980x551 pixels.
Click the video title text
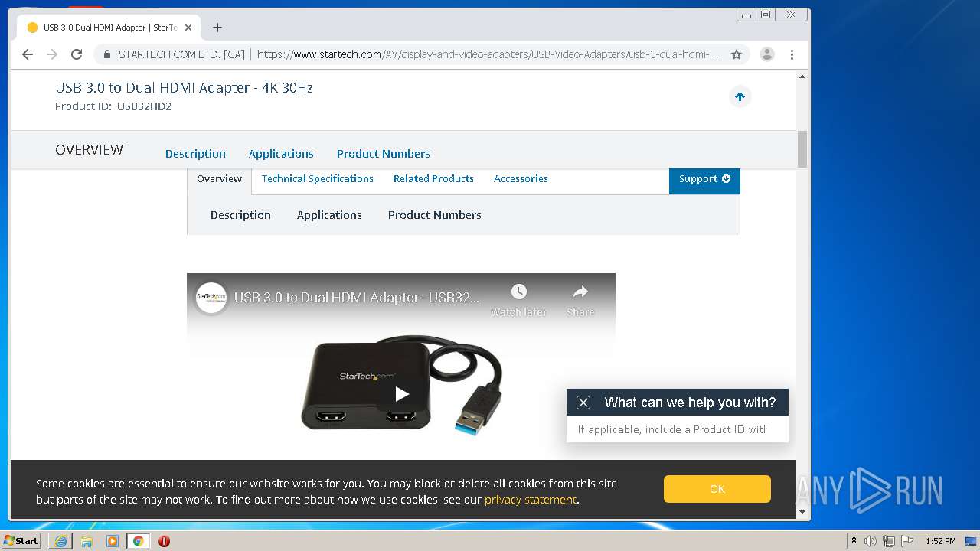(358, 297)
